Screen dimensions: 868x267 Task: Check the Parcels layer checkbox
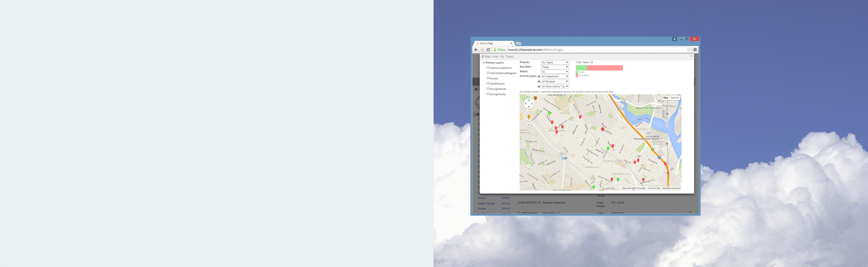(488, 78)
